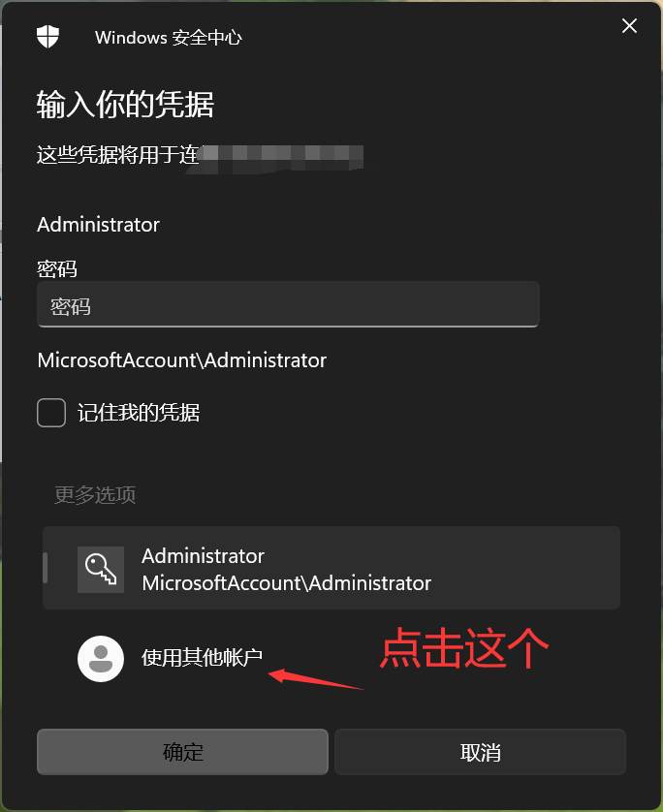Click the Windows 安全中心 title text

pyautogui.click(x=169, y=38)
